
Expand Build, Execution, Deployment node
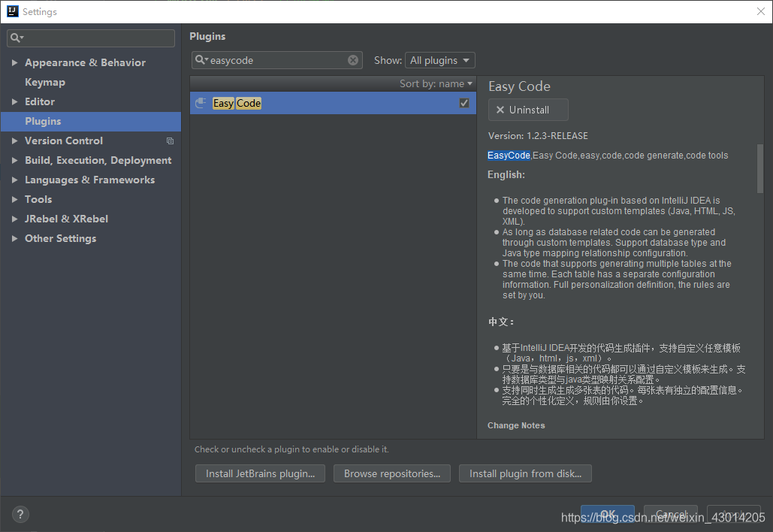[x=15, y=160]
